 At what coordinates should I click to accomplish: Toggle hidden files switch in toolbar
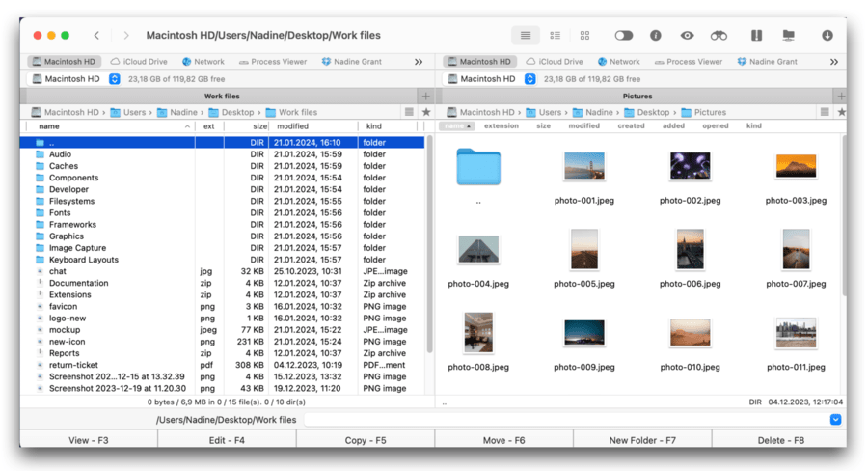coord(623,36)
